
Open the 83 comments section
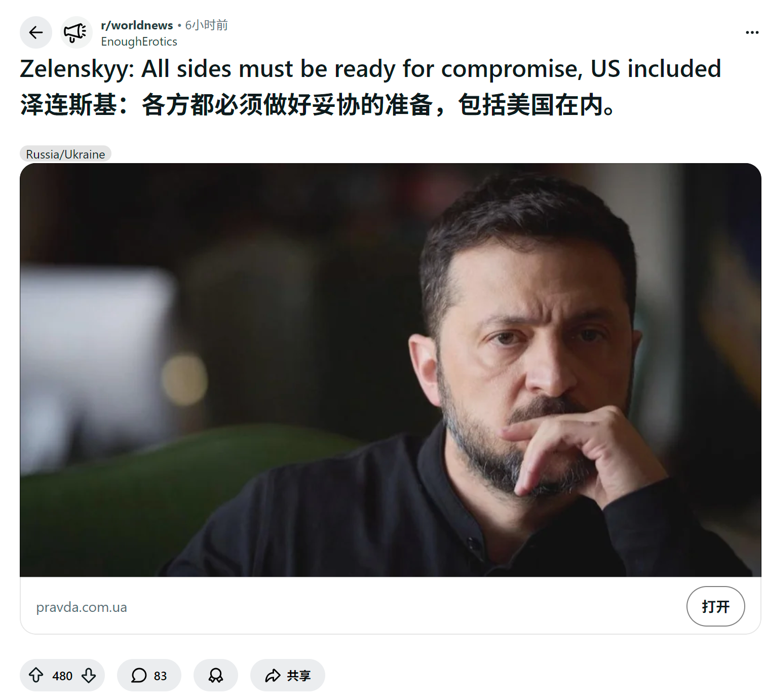149,675
